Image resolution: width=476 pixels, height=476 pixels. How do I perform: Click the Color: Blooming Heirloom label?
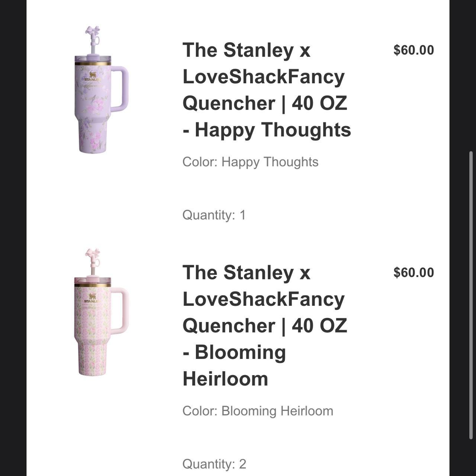258,411
